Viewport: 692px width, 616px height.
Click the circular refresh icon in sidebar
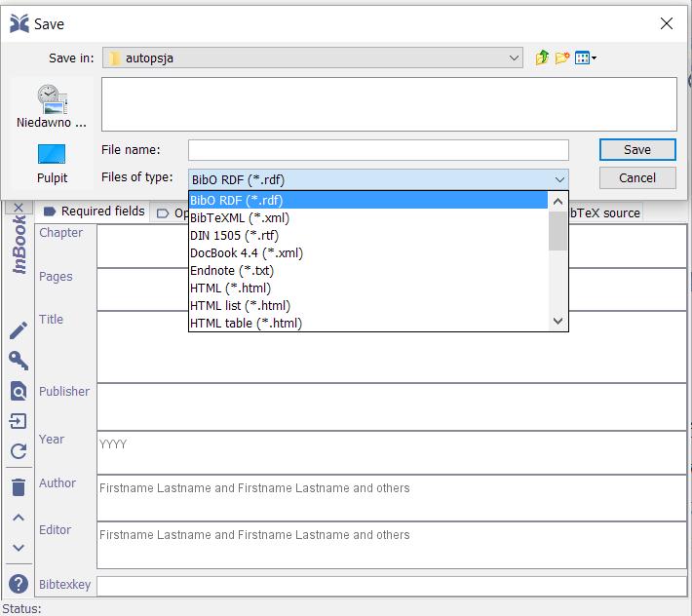pos(19,451)
